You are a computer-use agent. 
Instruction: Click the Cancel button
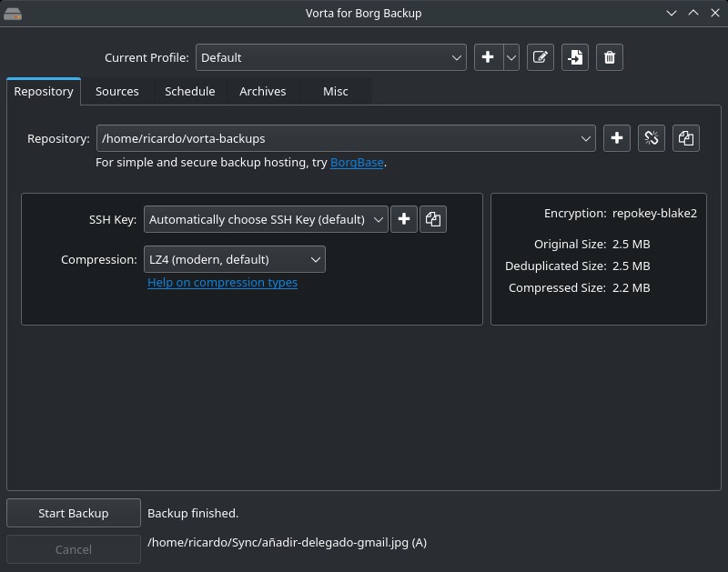coord(74,550)
